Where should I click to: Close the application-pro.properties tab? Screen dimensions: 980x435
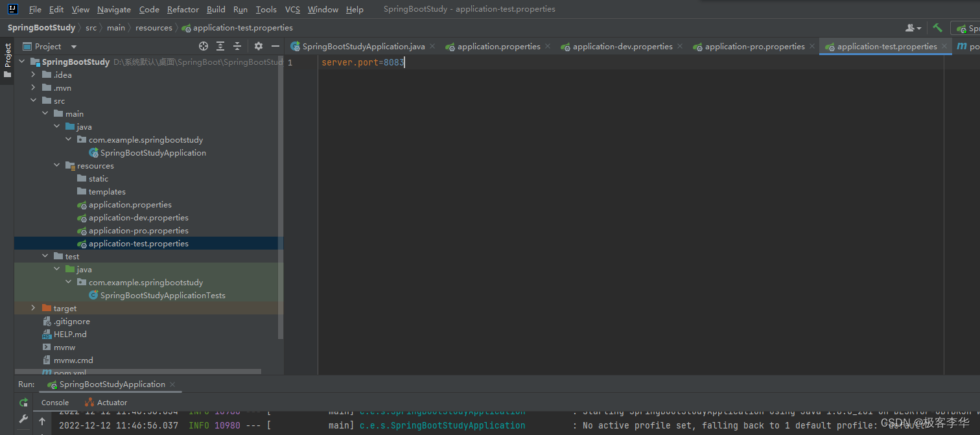(x=812, y=47)
